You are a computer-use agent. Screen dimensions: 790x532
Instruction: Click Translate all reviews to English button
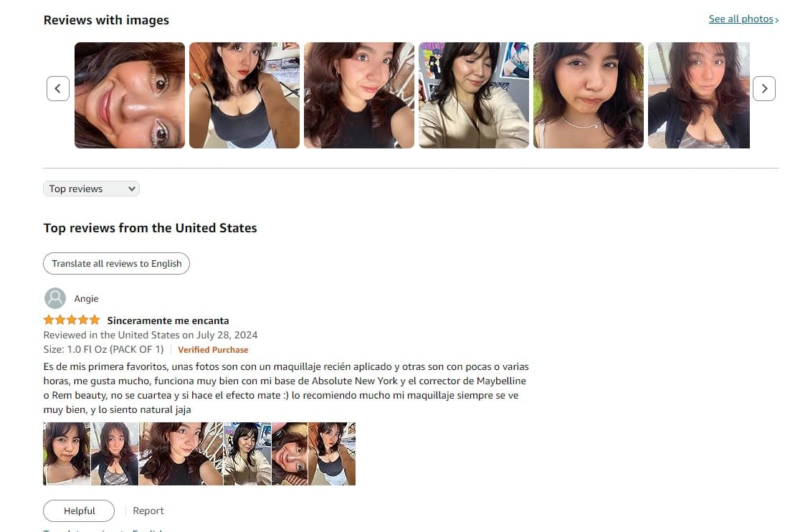click(x=116, y=263)
